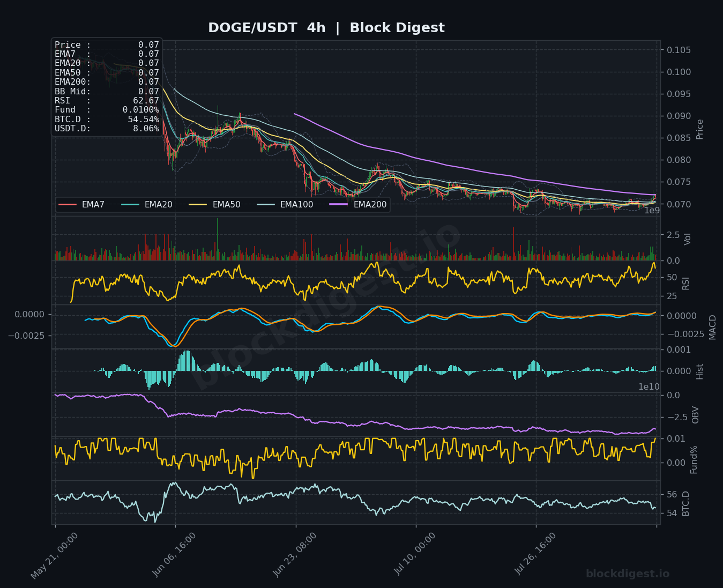Select the EMA7 row in info box
This screenshot has height=588, width=723.
click(x=107, y=54)
